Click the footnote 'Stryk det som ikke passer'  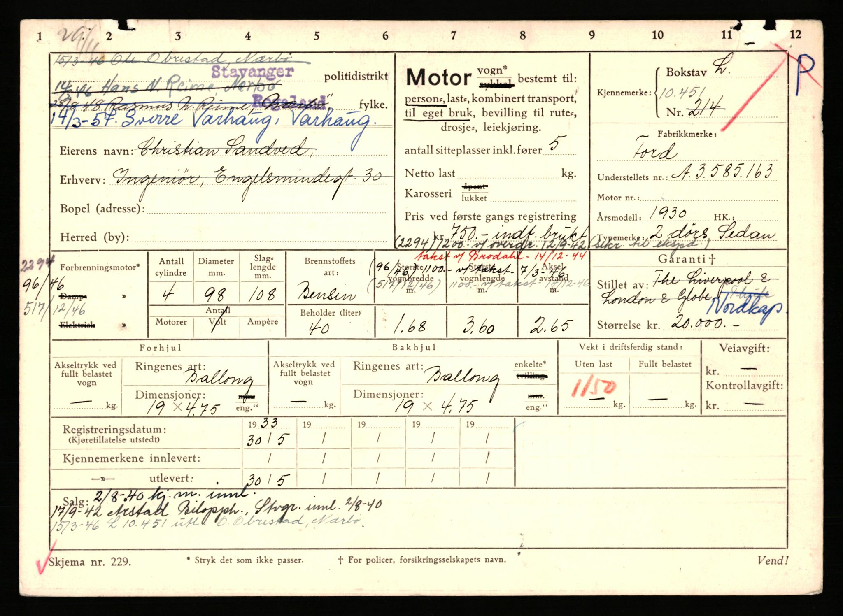(245, 560)
